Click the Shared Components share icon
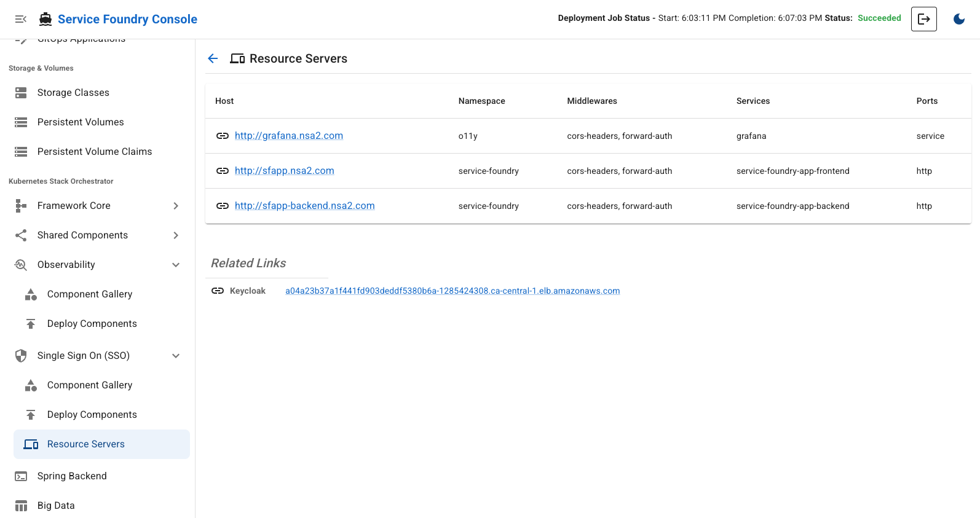Screen dimensions: 980x518 click(21, 235)
